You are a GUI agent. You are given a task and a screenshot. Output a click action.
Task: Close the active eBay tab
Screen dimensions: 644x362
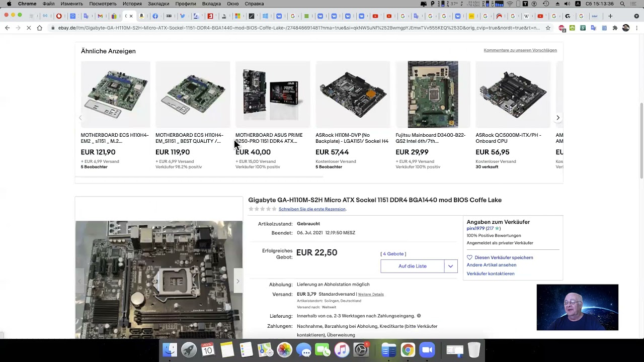coord(131,16)
